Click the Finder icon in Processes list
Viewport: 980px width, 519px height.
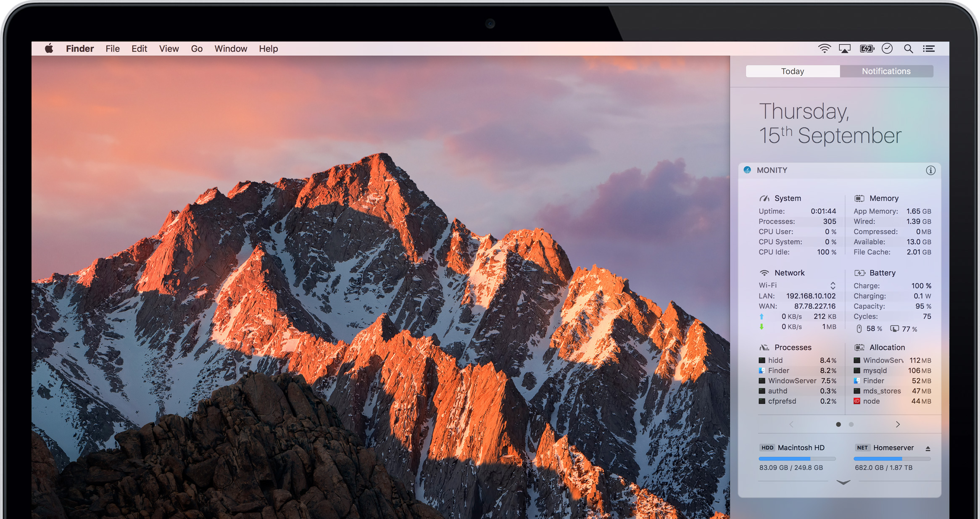[762, 370]
